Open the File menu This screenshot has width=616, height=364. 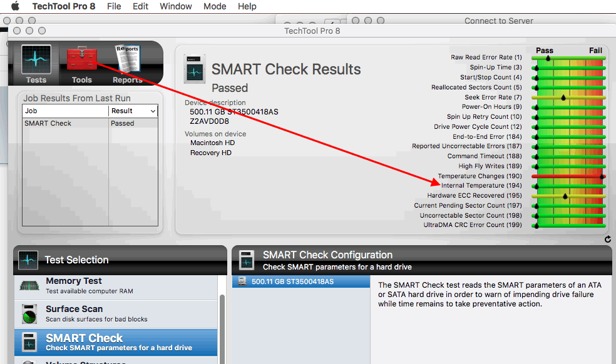click(114, 6)
